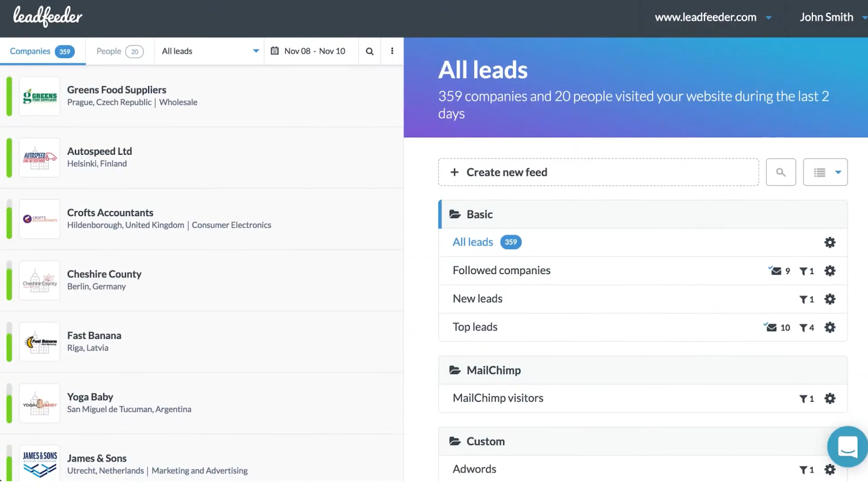This screenshot has width=868, height=488.
Task: Select the All leads feed
Action: pyautogui.click(x=473, y=242)
